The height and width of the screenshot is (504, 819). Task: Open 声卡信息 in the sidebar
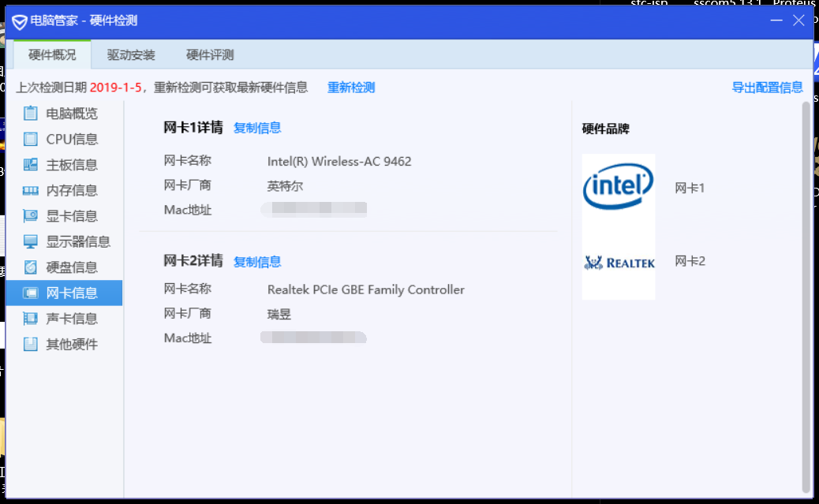tap(64, 319)
